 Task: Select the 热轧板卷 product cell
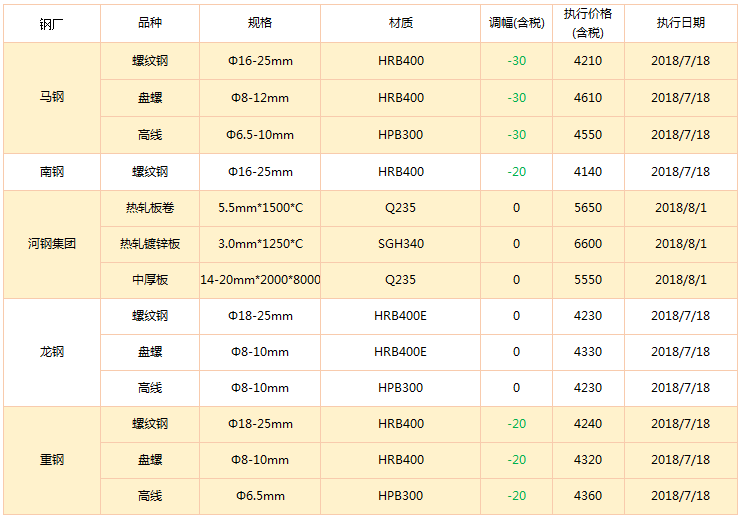point(150,208)
